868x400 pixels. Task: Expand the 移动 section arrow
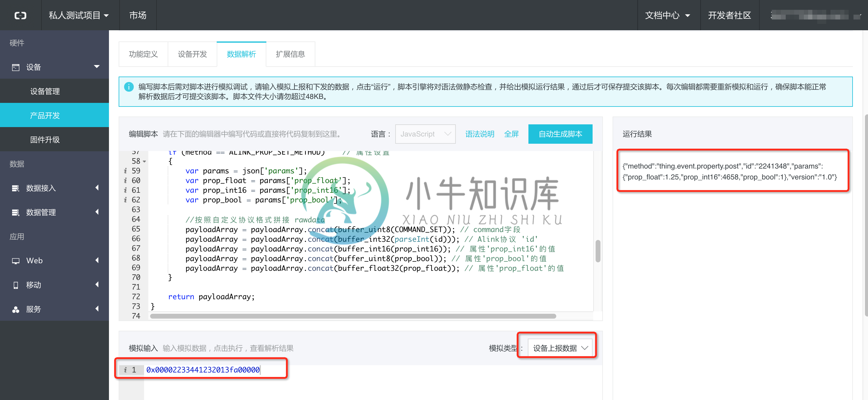pyautogui.click(x=97, y=284)
